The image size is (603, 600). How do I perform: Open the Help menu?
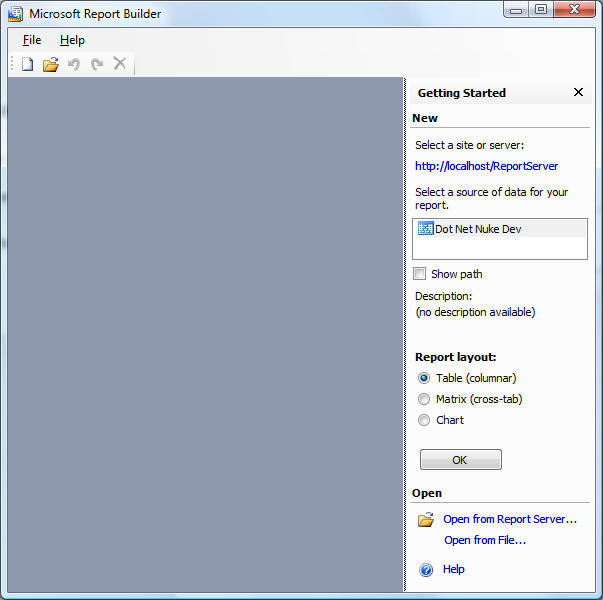(x=72, y=40)
